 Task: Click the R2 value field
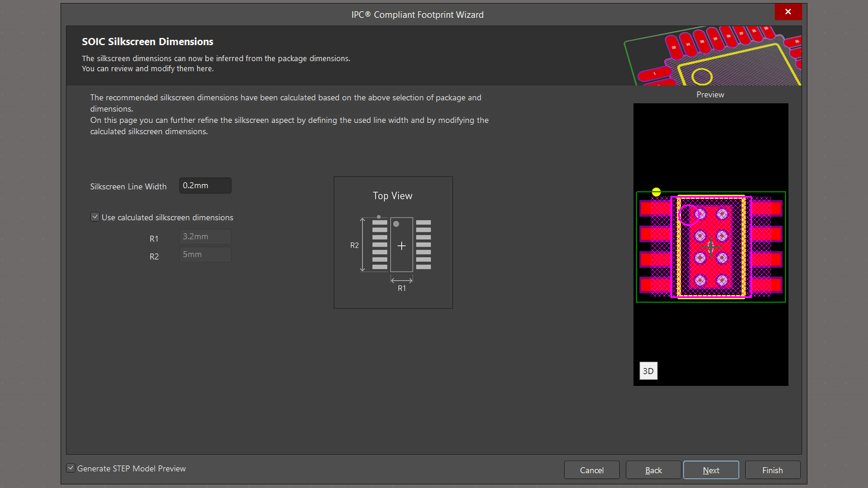point(205,255)
